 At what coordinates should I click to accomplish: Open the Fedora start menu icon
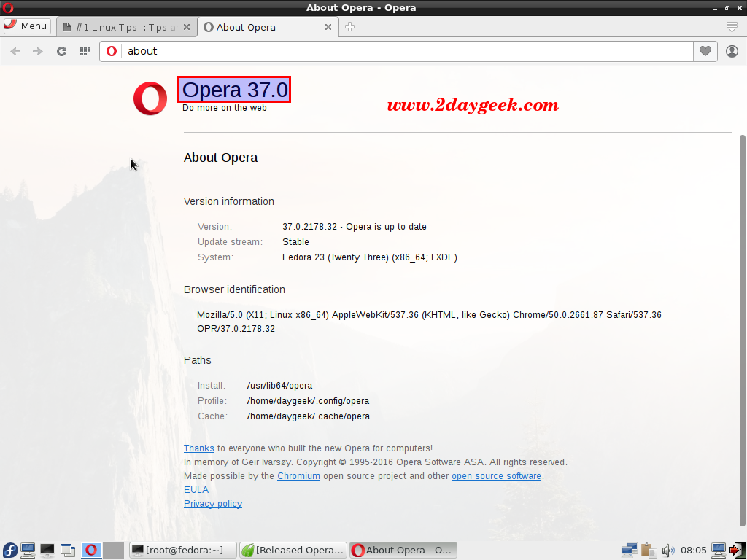tap(9, 551)
